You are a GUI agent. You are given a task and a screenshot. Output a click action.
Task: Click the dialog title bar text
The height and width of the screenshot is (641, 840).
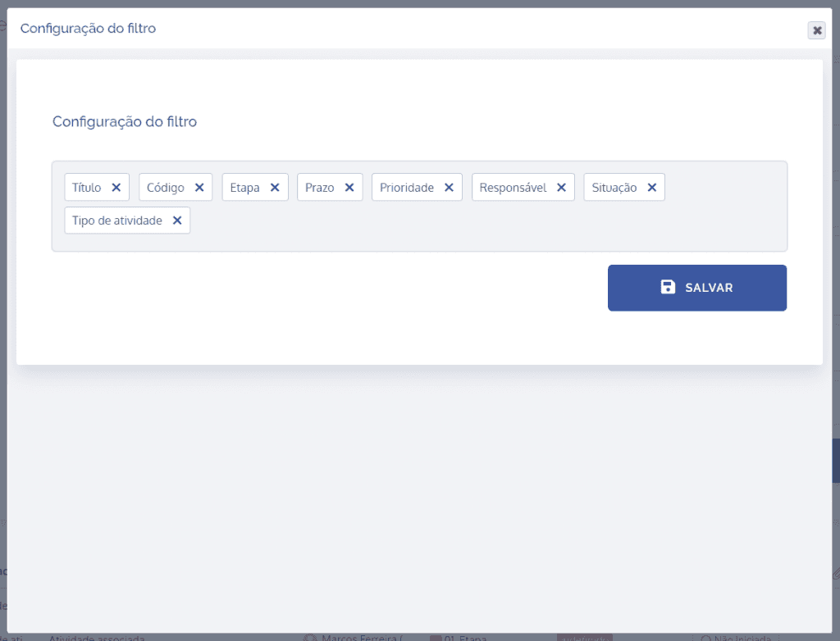click(x=89, y=29)
